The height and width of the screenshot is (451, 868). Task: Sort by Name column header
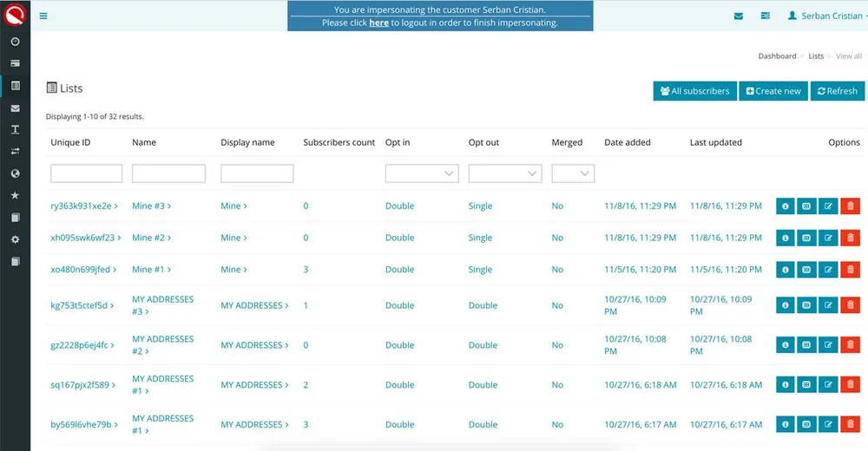click(144, 142)
